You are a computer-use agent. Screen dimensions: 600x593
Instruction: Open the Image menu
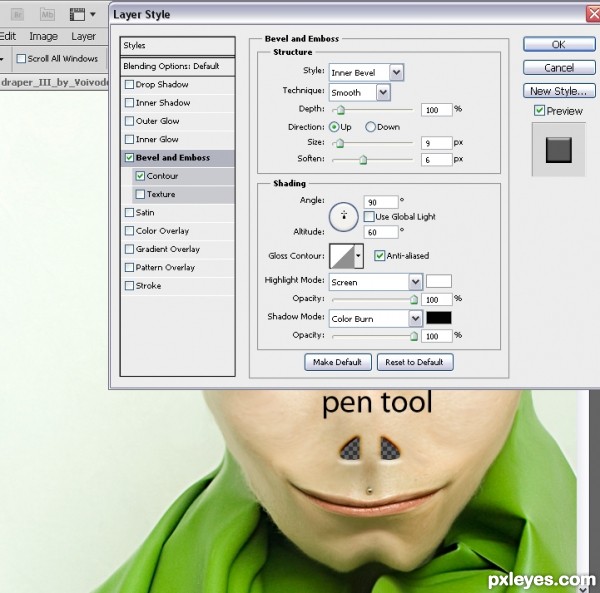44,36
